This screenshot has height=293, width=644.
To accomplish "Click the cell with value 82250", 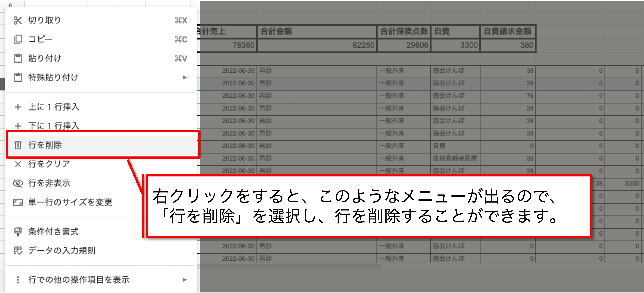I will tap(317, 45).
